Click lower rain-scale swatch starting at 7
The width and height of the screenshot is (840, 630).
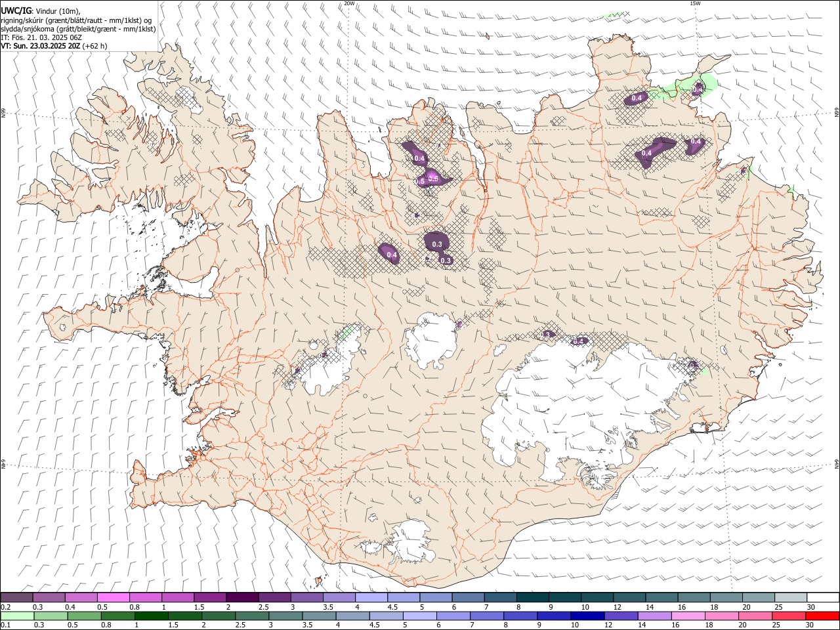click(x=486, y=616)
